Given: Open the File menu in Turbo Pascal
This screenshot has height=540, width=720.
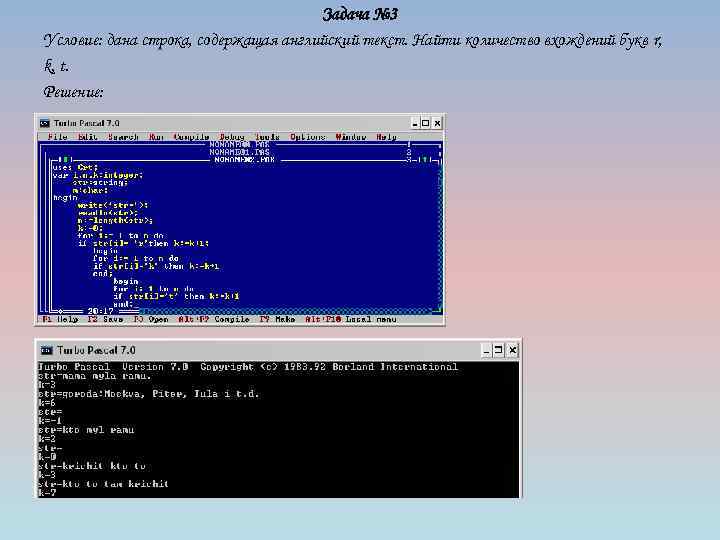Looking at the screenshot, I should [x=58, y=137].
